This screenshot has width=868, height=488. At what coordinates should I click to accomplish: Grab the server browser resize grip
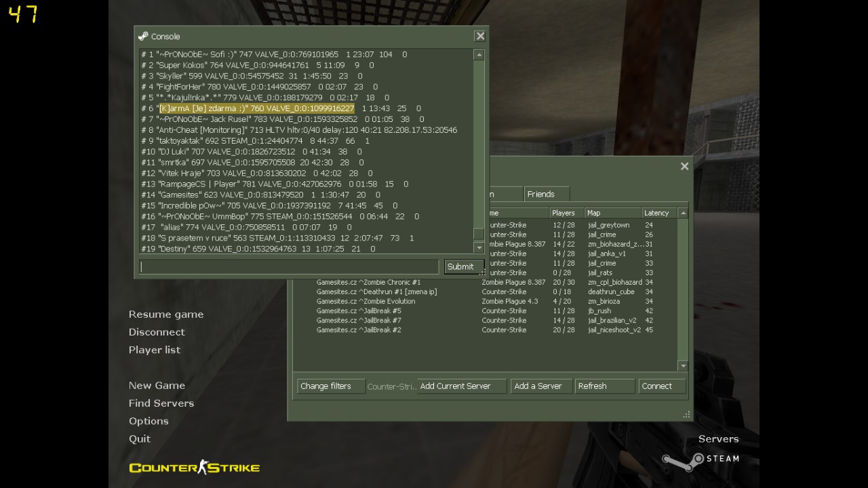pyautogui.click(x=687, y=414)
